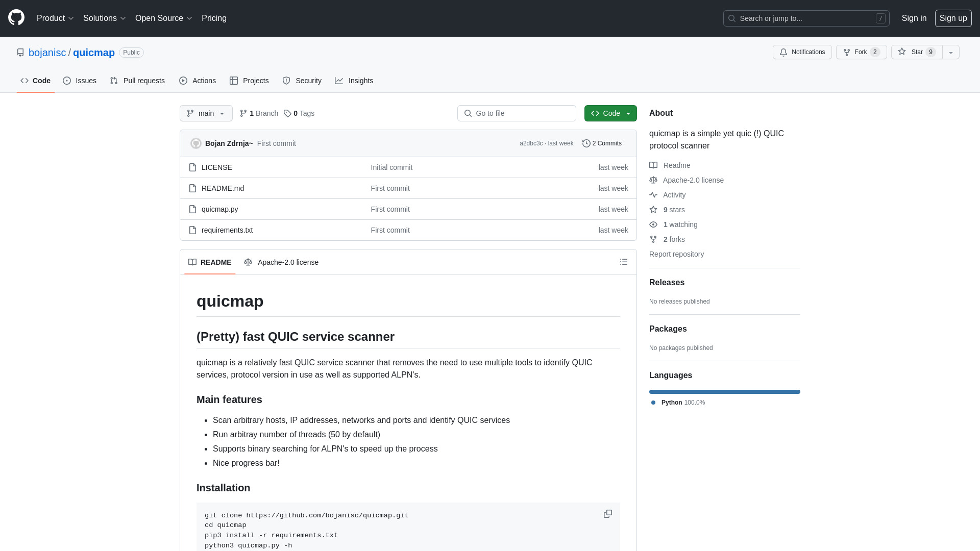
Task: Focus the Go to file search box
Action: (517, 113)
